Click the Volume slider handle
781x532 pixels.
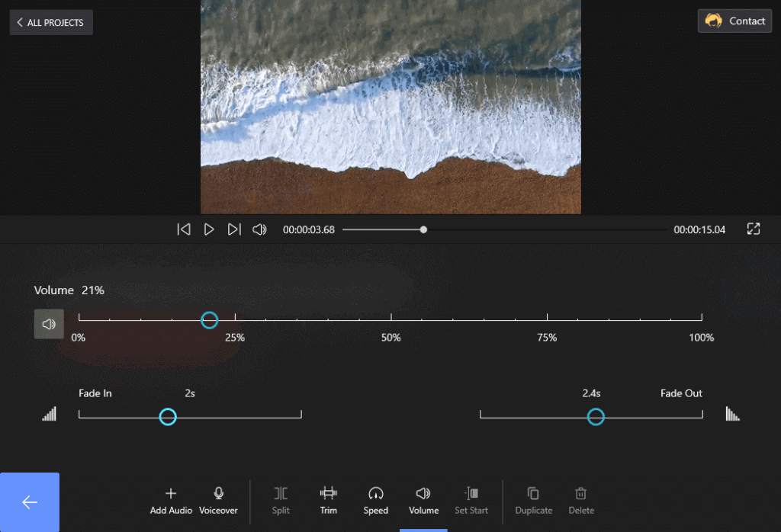pyautogui.click(x=209, y=320)
